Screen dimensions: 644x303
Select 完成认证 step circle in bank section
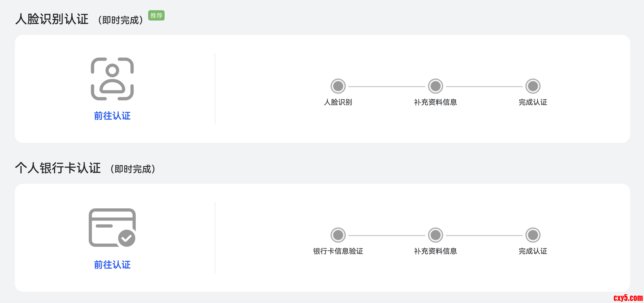533,235
